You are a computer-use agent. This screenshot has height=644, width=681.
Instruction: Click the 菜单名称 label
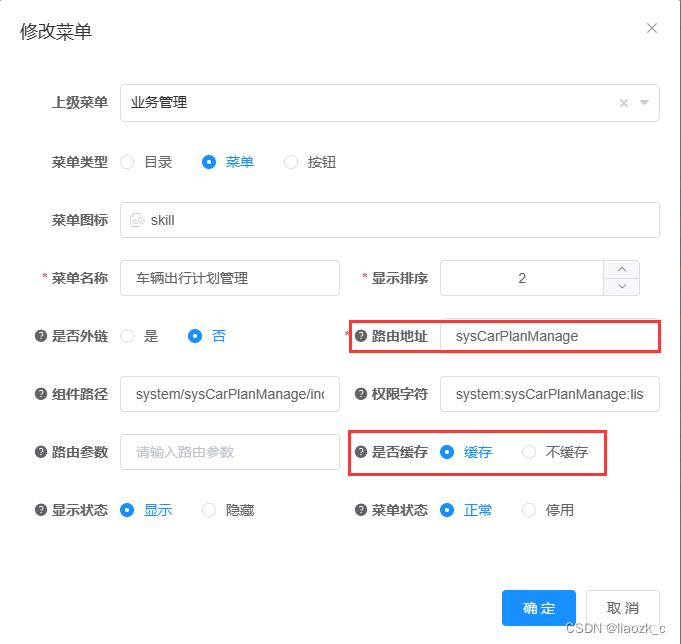point(80,278)
